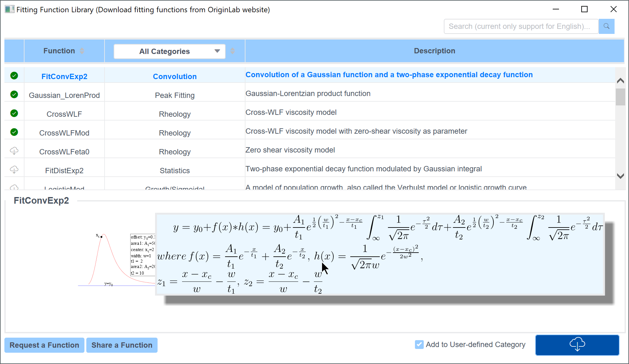
Task: Click the Share a Function button
Action: pyautogui.click(x=122, y=345)
